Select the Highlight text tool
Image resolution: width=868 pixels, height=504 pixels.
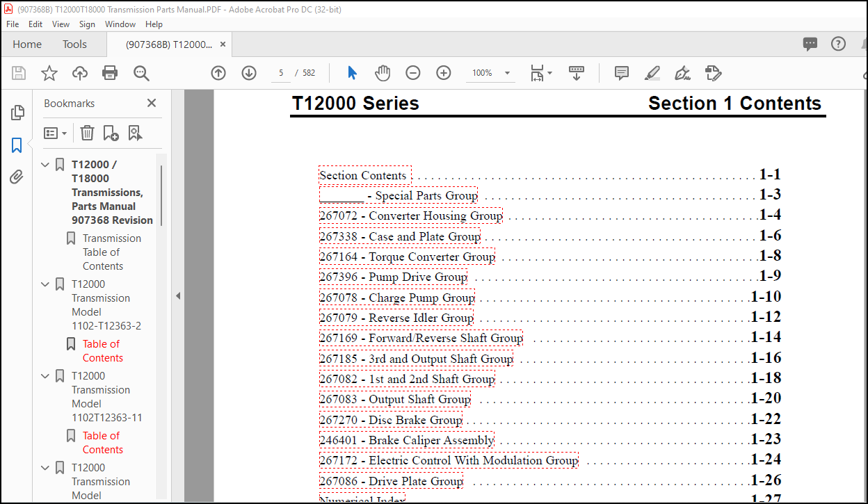click(652, 73)
